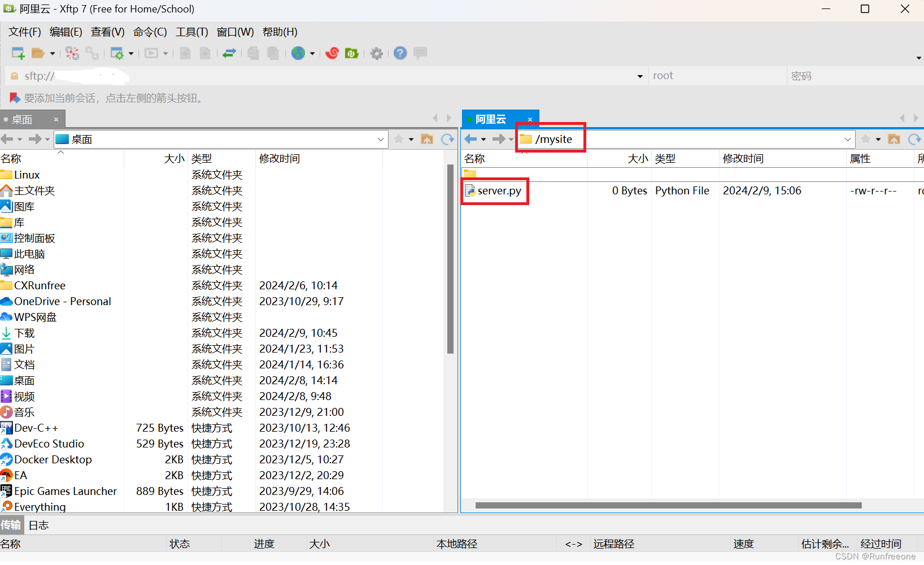Click the green synchronize arrows icon

[x=229, y=53]
